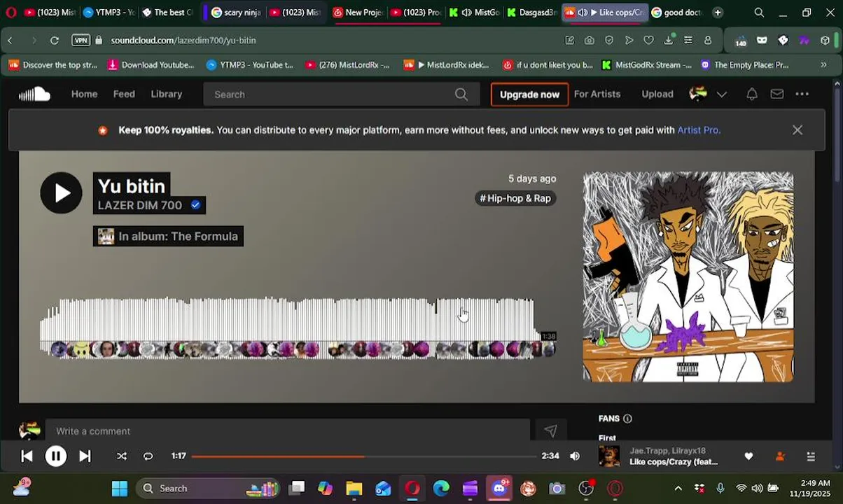
Task: Open the Windows Start menu
Action: (120, 489)
